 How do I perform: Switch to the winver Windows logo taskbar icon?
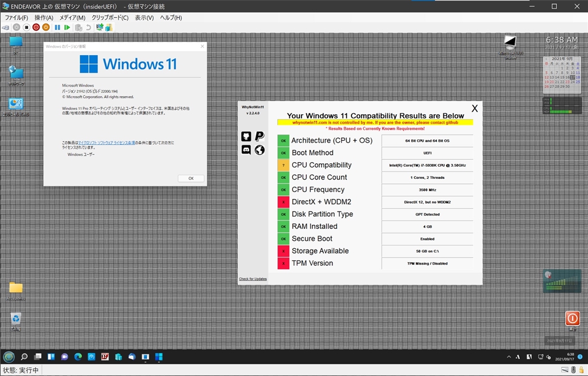158,357
